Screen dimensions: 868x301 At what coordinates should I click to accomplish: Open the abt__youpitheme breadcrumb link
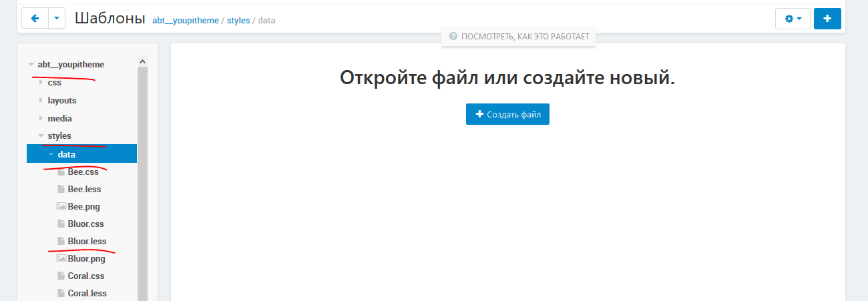tap(186, 21)
